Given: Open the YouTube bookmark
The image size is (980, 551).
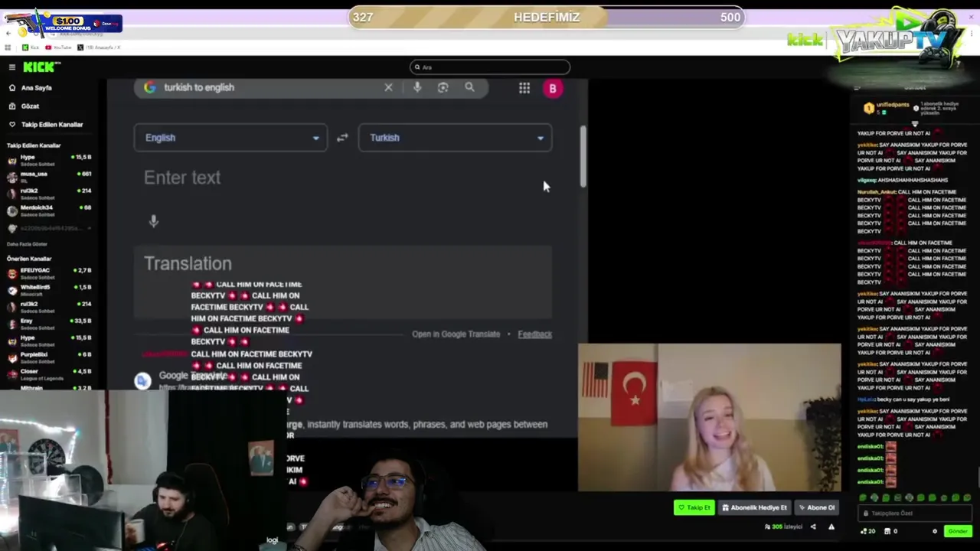Looking at the screenshot, I should click(58, 47).
